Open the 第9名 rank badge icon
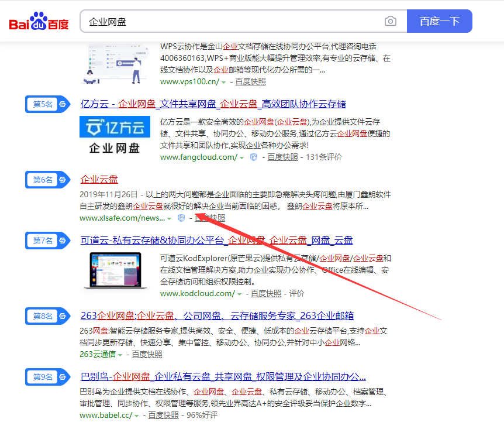The image size is (504, 429). click(47, 377)
